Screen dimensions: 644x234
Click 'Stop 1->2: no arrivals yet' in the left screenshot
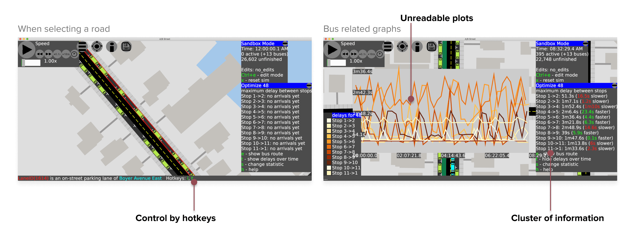click(x=270, y=96)
